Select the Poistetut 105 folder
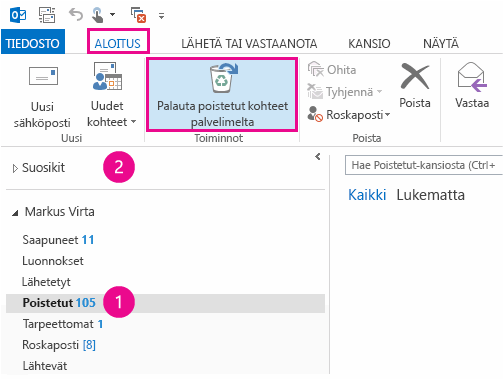The image size is (504, 380). pyautogui.click(x=165, y=303)
